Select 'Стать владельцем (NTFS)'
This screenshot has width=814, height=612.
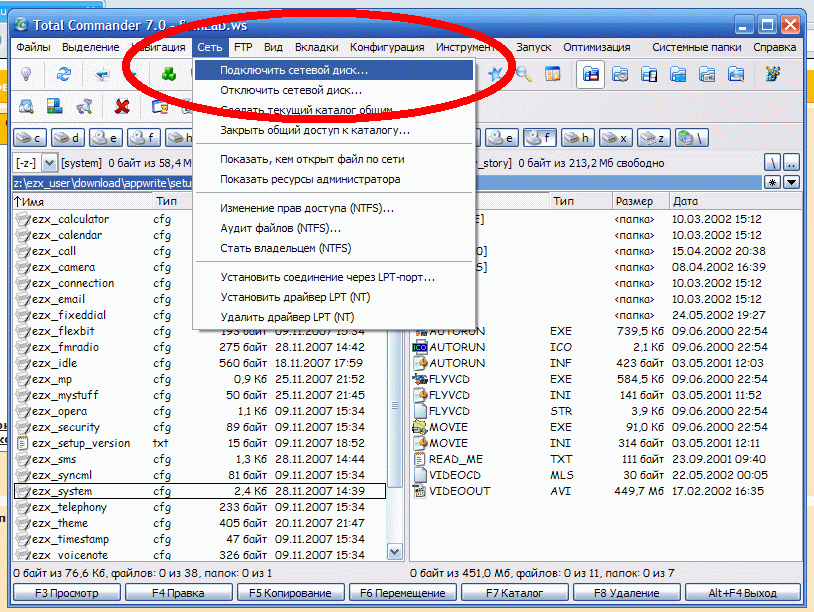point(334,248)
